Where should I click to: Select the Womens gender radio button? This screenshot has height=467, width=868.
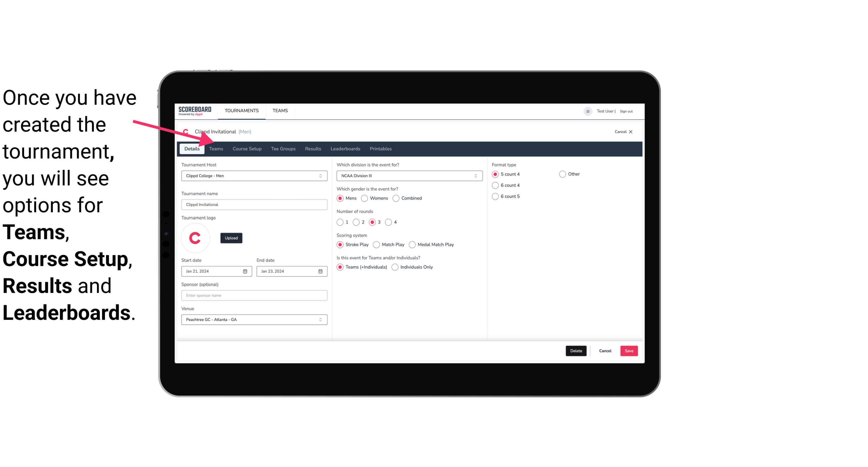[x=365, y=198]
